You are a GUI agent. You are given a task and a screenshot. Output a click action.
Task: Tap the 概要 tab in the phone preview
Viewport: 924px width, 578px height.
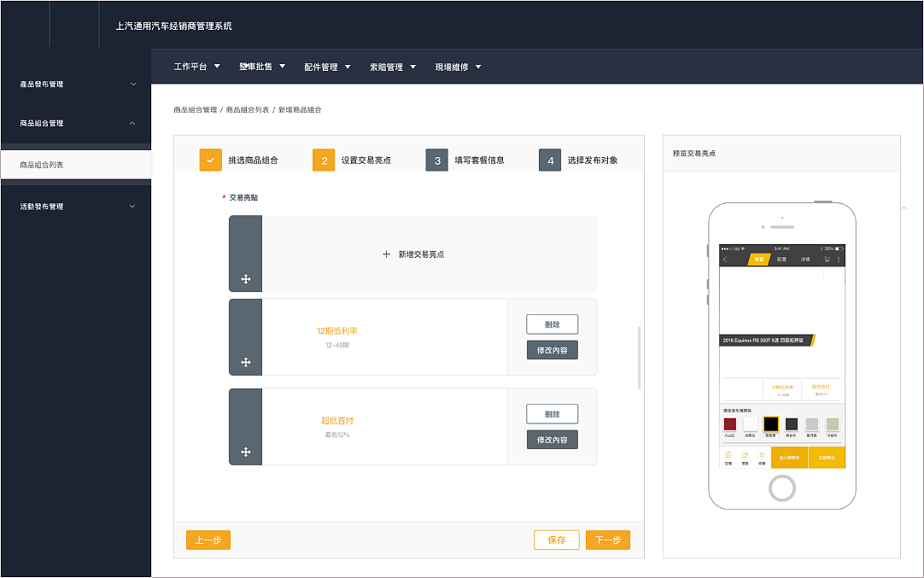point(759,260)
